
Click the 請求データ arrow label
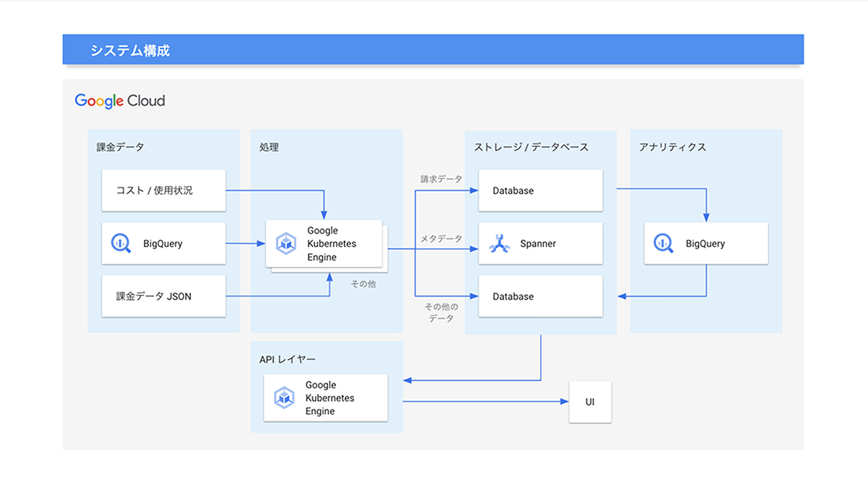pos(440,178)
